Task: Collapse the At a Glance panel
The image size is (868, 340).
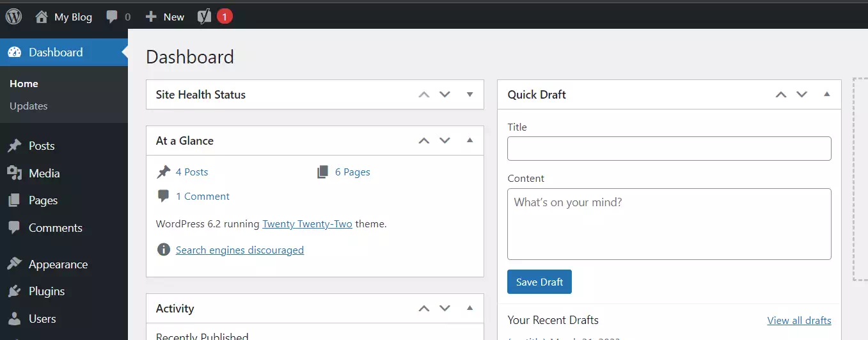Action: point(470,140)
